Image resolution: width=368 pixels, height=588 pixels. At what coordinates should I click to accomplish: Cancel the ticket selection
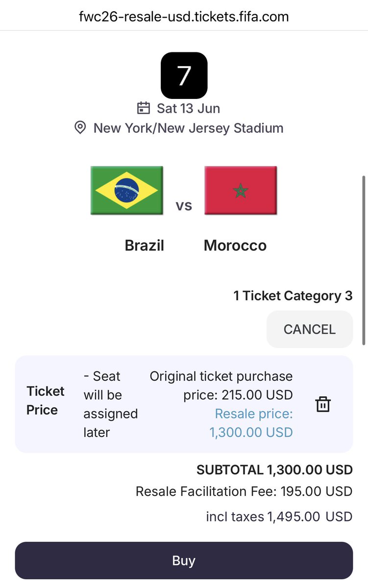[x=310, y=329]
